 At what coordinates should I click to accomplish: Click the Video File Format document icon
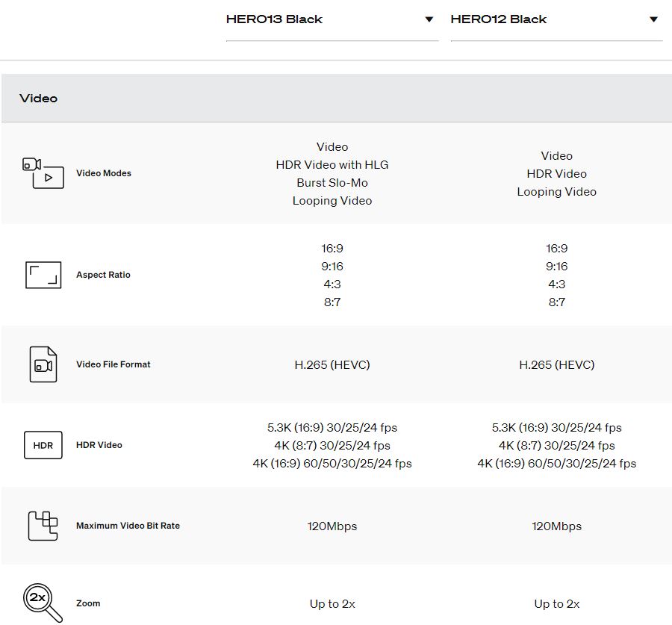pyautogui.click(x=43, y=364)
